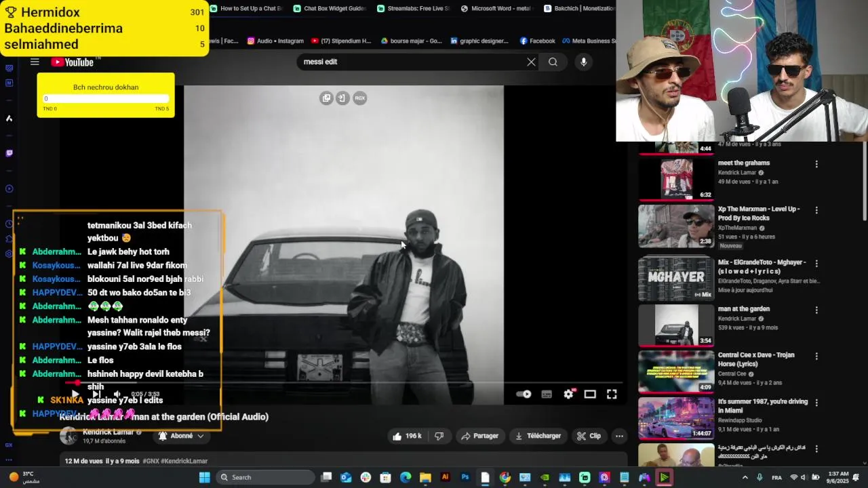Screen dimensions: 868x488
Task: Like the video with 196 k likes
Action: click(x=406, y=436)
